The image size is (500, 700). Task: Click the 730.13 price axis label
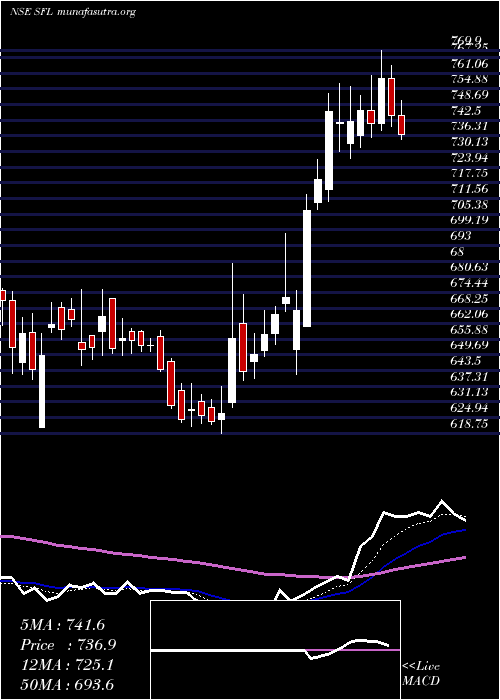point(469,142)
